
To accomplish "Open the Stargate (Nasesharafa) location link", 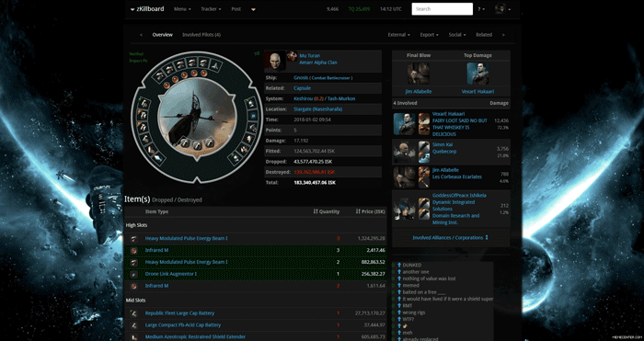I will click(318, 109).
